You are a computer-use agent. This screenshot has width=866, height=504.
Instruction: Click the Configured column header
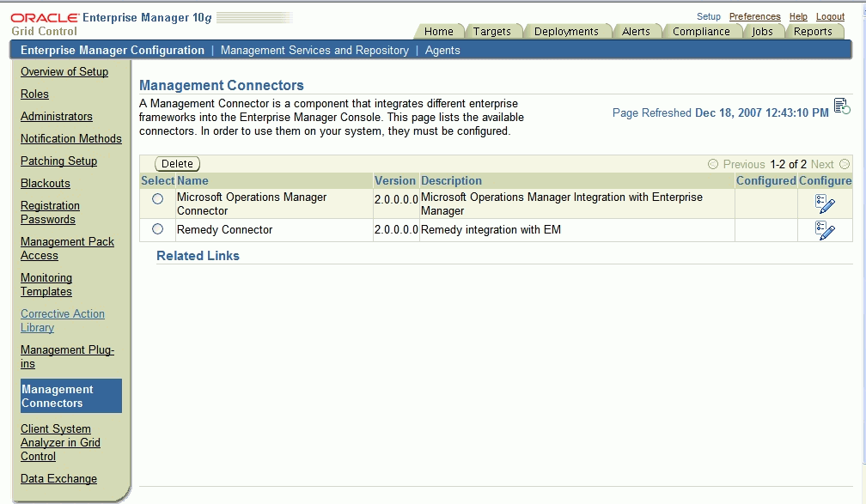point(766,180)
